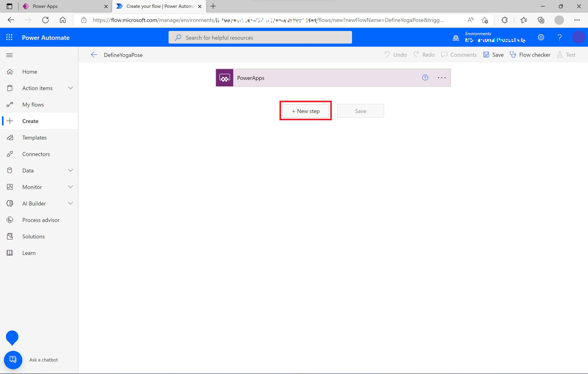This screenshot has height=374, width=588.
Task: Open Learn in sidebar
Action: tap(39, 253)
